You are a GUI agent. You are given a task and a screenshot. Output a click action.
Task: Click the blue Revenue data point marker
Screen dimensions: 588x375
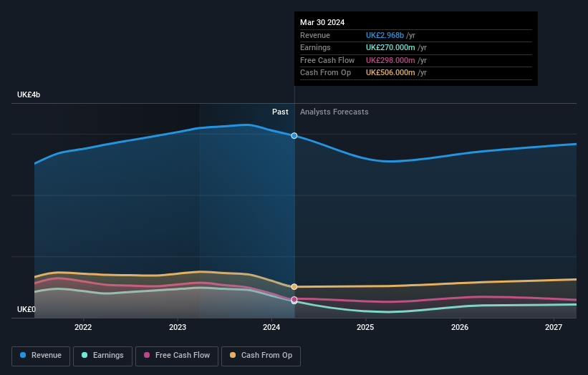click(x=294, y=135)
